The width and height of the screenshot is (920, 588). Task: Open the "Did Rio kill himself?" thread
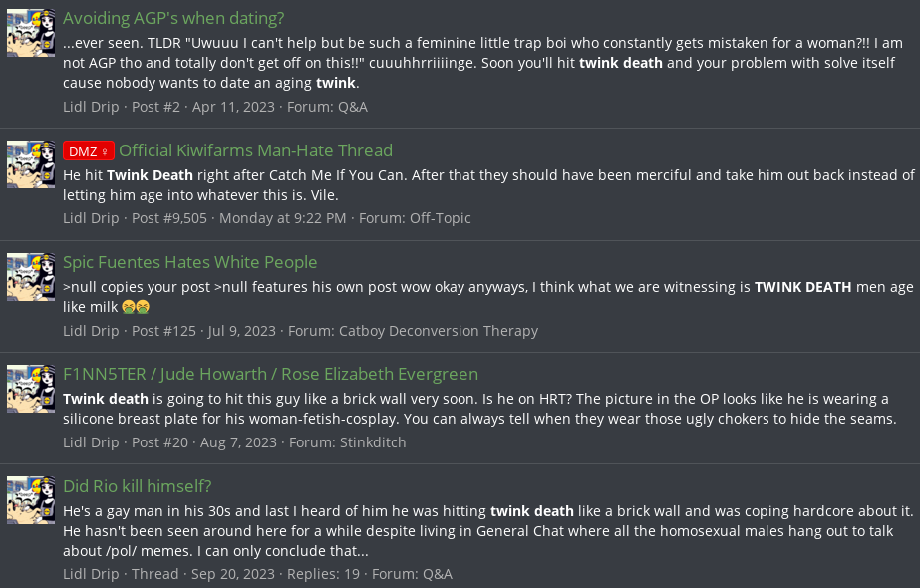tap(138, 486)
